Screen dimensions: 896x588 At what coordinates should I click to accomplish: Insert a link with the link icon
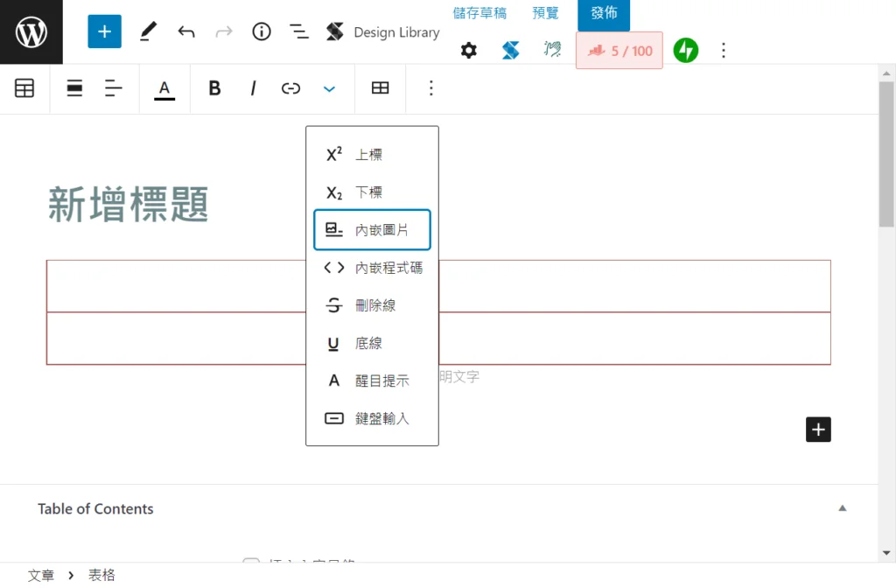(290, 88)
